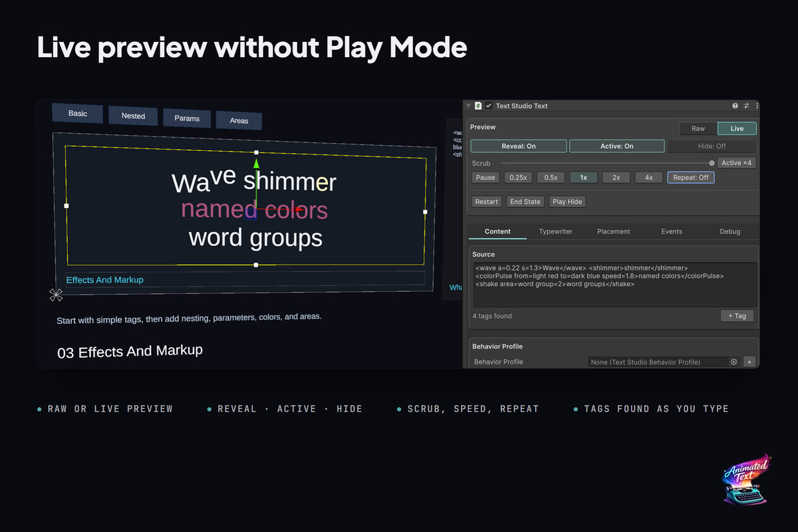Click the red X-axis move gizmo arrow

299,210
